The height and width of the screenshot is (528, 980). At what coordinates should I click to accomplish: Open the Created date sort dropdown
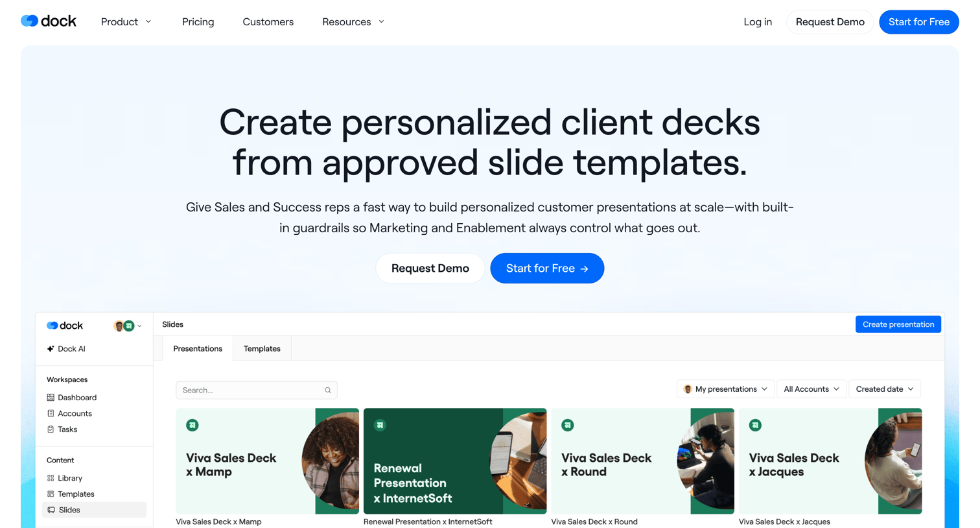[885, 389]
